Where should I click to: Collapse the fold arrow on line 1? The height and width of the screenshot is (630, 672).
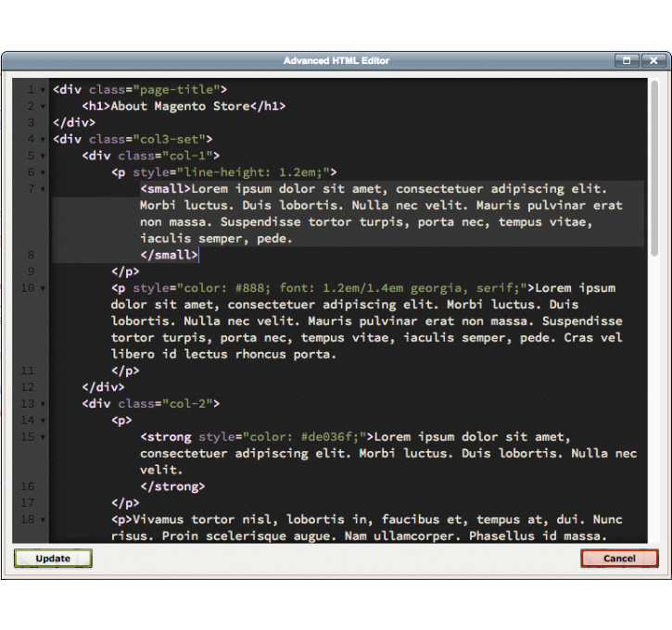point(43,90)
